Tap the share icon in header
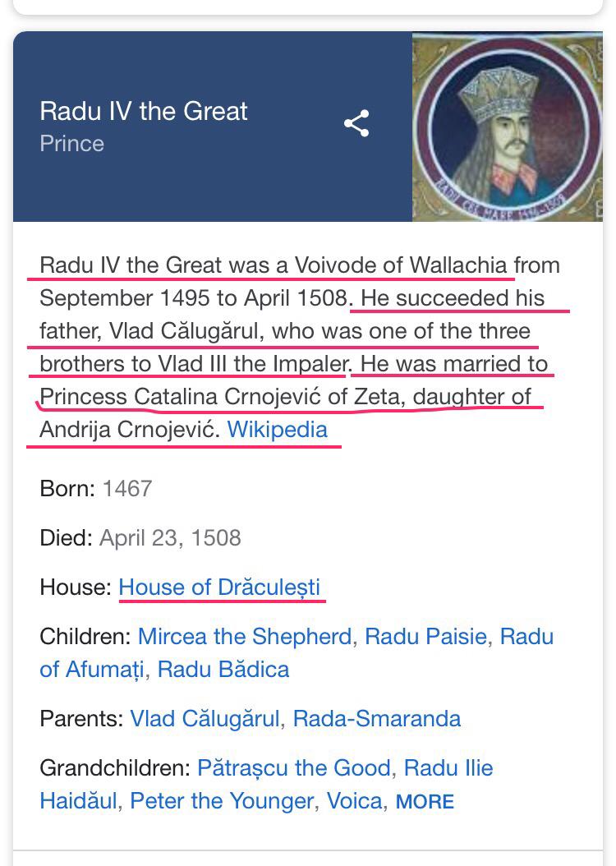Viewport: 616px width, 866px height. pyautogui.click(x=356, y=123)
